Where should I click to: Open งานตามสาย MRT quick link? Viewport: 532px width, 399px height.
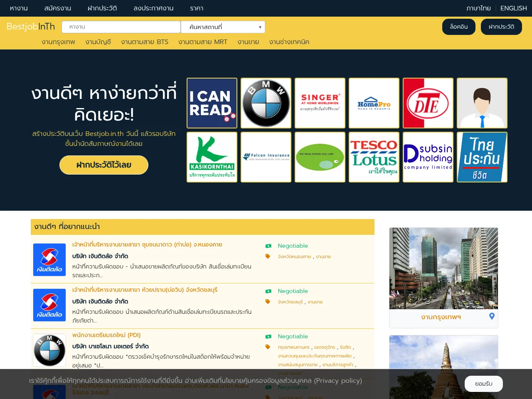tap(203, 42)
